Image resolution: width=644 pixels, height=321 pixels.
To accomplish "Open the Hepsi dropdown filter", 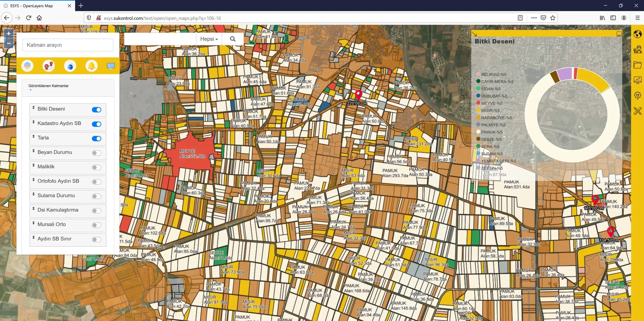I will click(x=209, y=39).
